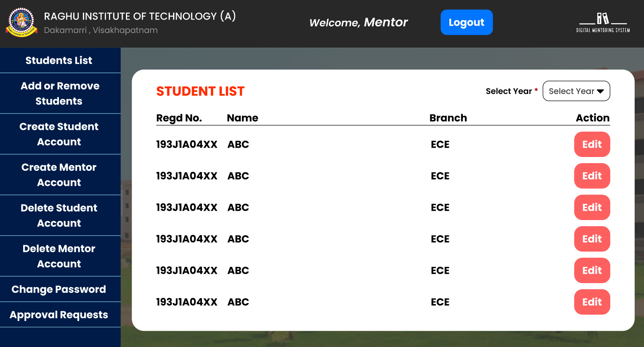Log out using the Logout button
Image resolution: width=644 pixels, height=347 pixels.
tap(466, 22)
